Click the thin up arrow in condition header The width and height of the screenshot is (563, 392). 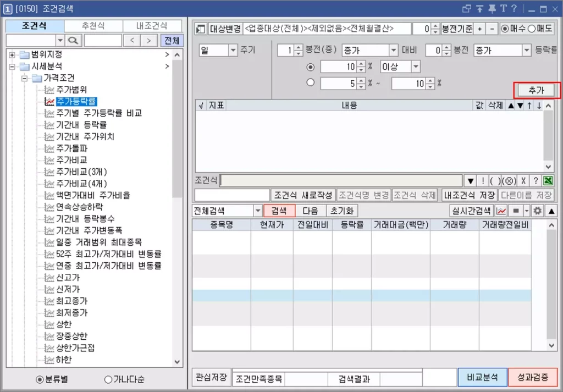(529, 106)
